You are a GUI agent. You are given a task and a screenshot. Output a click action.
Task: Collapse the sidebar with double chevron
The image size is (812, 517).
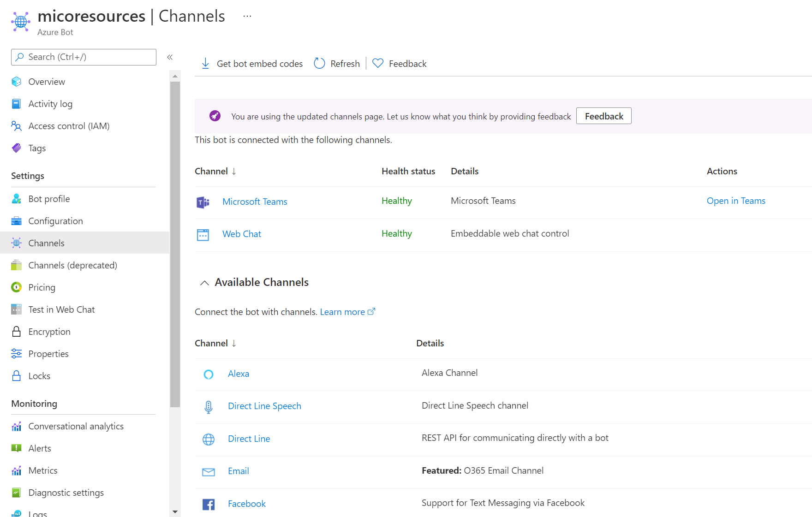[x=170, y=57]
